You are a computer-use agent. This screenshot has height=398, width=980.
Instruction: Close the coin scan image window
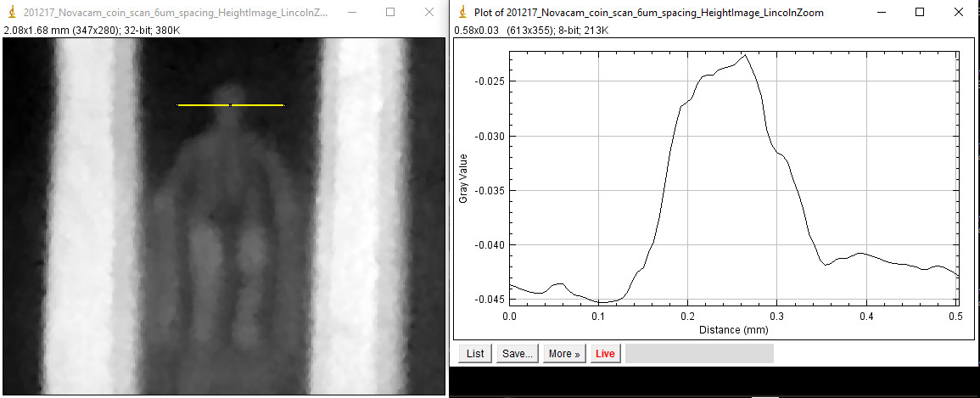[429, 12]
